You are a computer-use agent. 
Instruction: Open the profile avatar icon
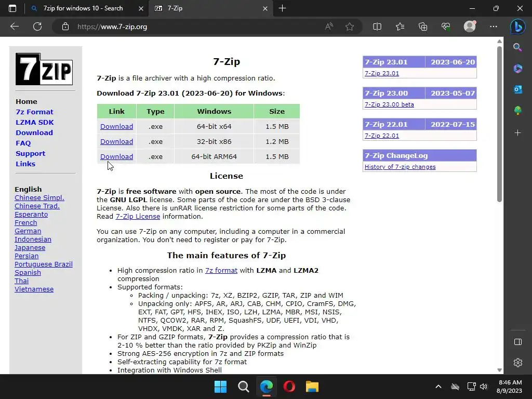(470, 26)
